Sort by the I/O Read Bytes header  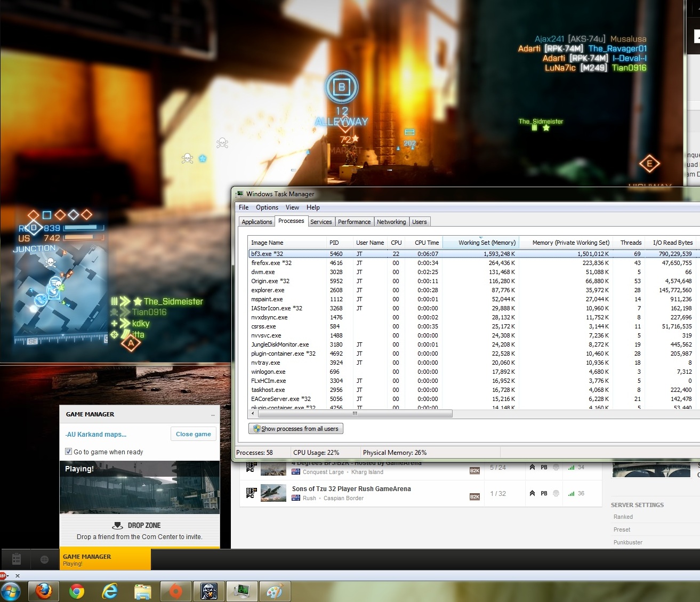tap(670, 243)
